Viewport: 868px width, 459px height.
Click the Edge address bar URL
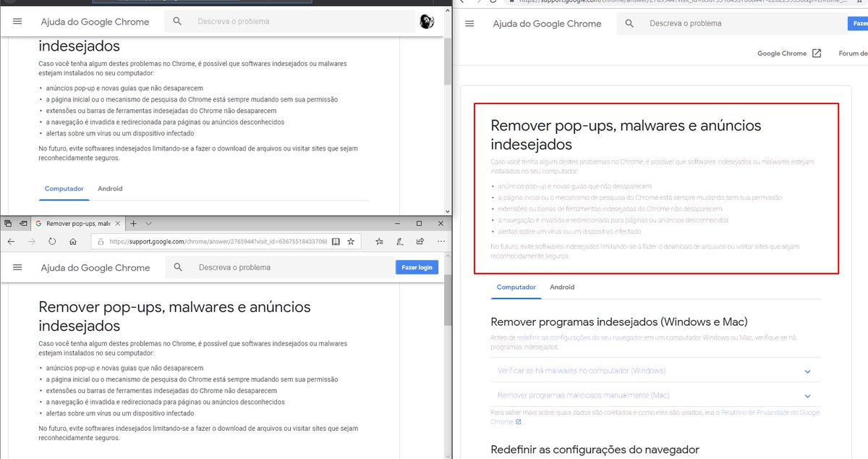click(x=218, y=241)
